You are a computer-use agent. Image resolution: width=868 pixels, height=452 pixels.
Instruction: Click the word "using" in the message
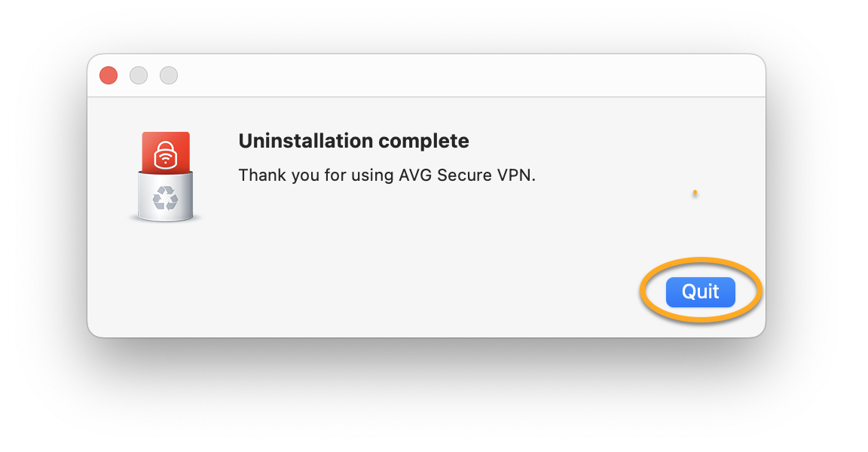coord(353,176)
